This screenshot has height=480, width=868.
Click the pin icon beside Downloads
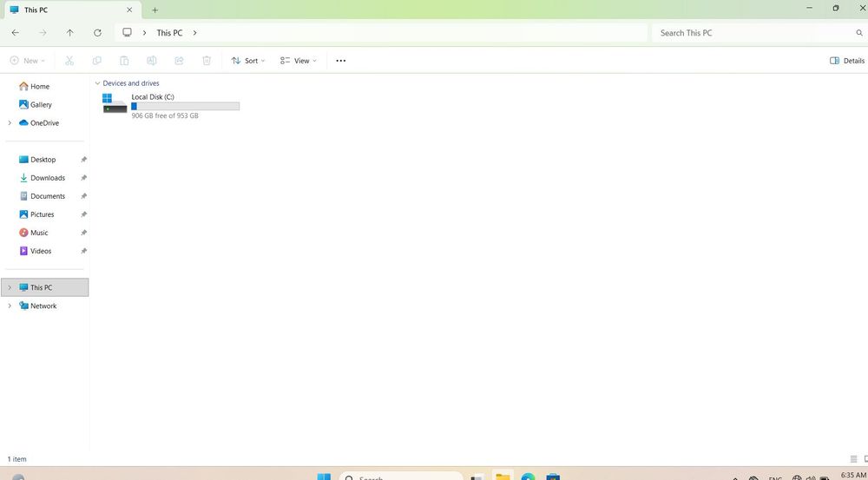point(83,178)
